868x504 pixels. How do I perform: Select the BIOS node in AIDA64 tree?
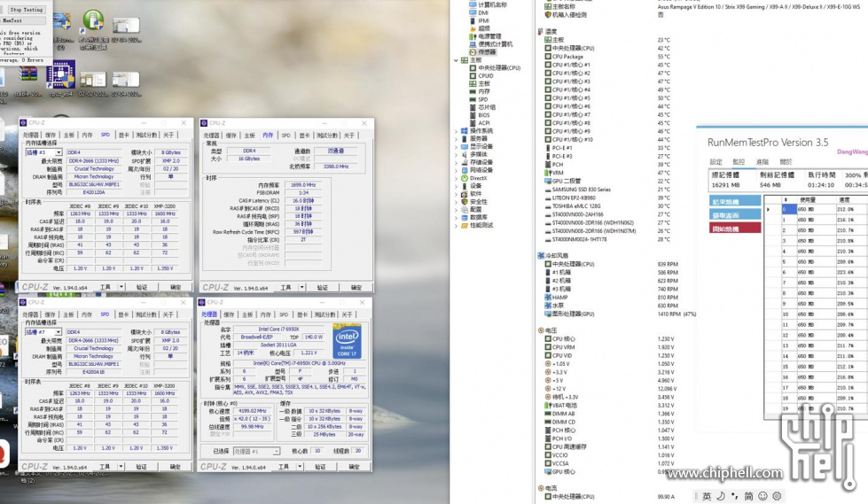click(480, 115)
